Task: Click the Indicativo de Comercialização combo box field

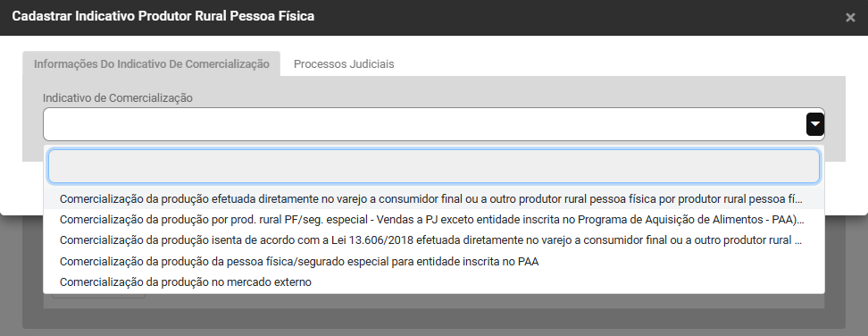Action: [x=433, y=124]
